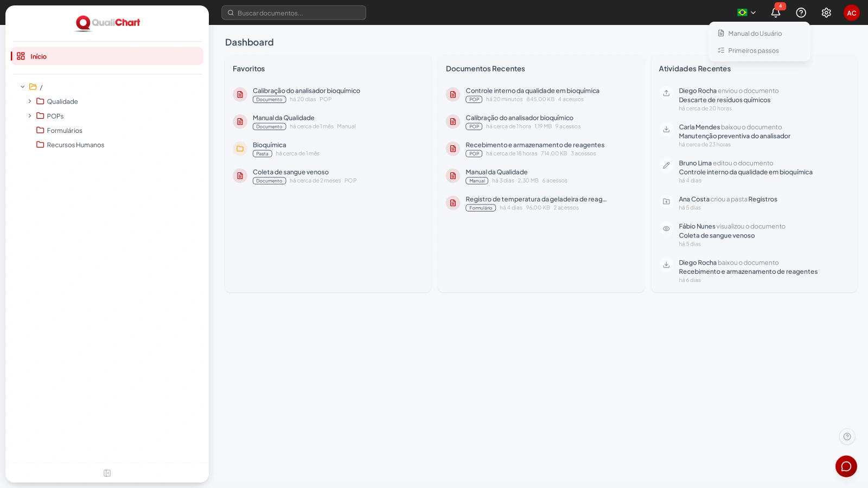Click document icon for Registro de temperatura
The image size is (868, 488).
tap(453, 203)
